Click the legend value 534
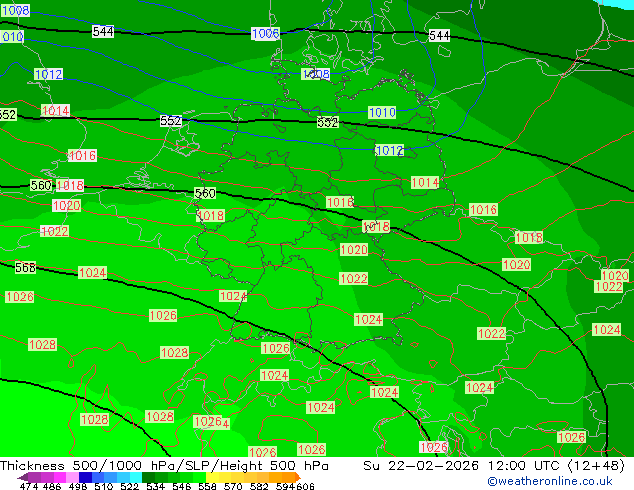 click(x=155, y=486)
